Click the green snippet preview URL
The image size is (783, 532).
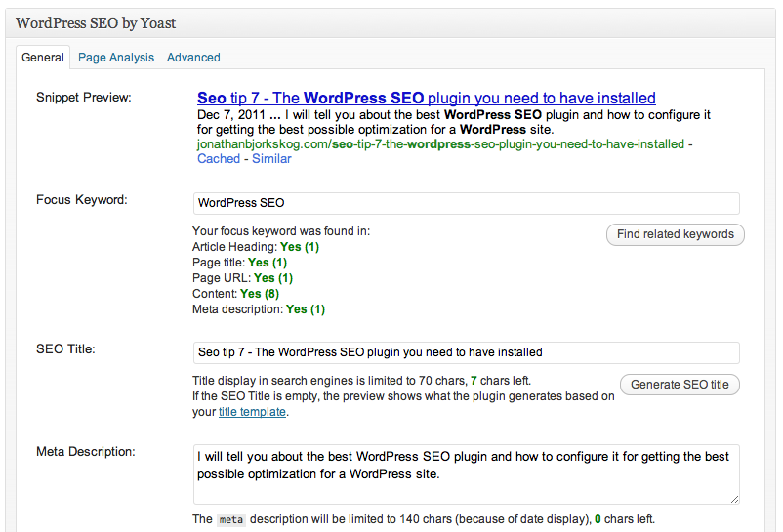pos(439,144)
